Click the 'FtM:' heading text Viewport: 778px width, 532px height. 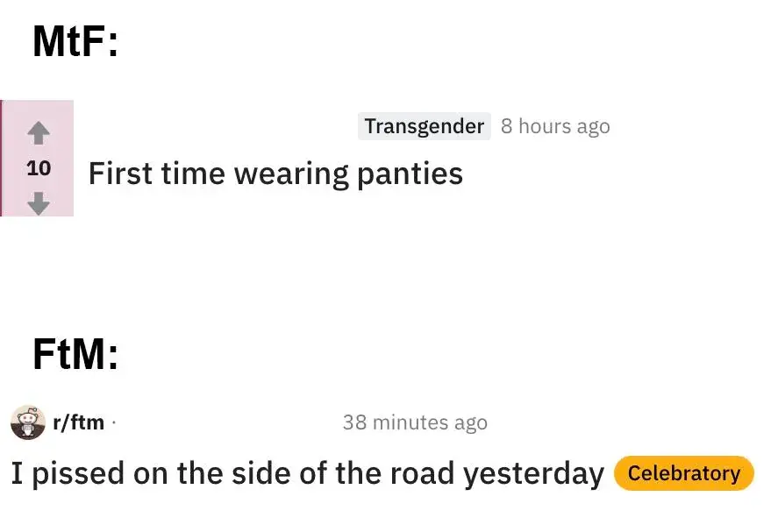(75, 354)
